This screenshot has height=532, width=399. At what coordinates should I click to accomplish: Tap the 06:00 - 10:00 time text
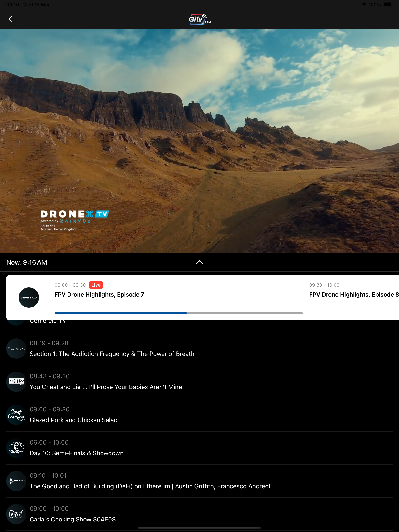tap(49, 443)
